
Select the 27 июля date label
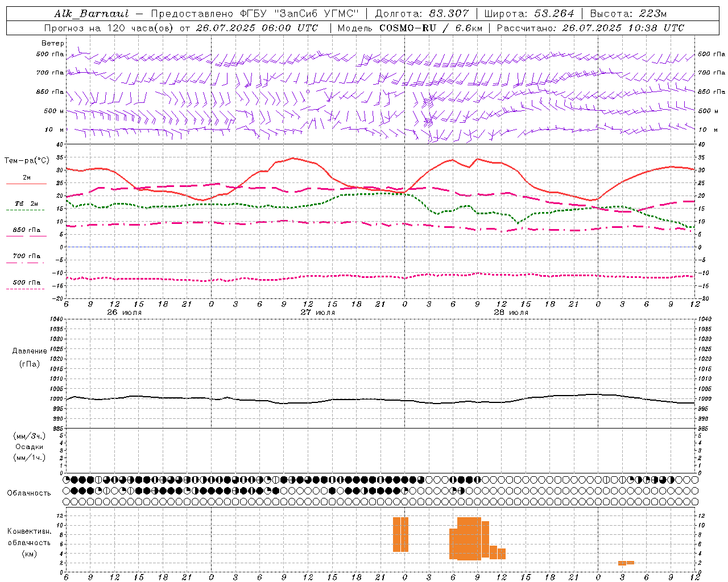click(318, 313)
